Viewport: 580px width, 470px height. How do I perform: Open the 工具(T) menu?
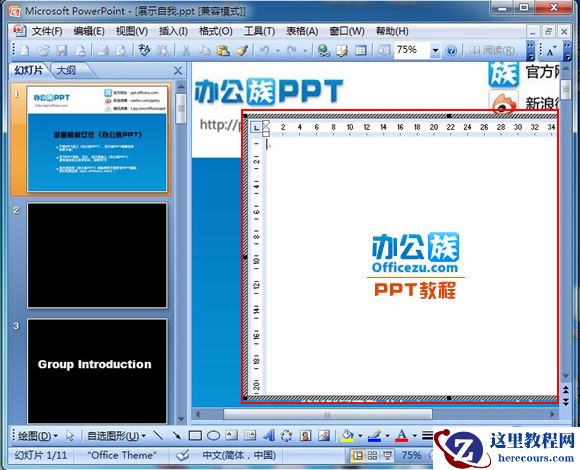coord(259,31)
